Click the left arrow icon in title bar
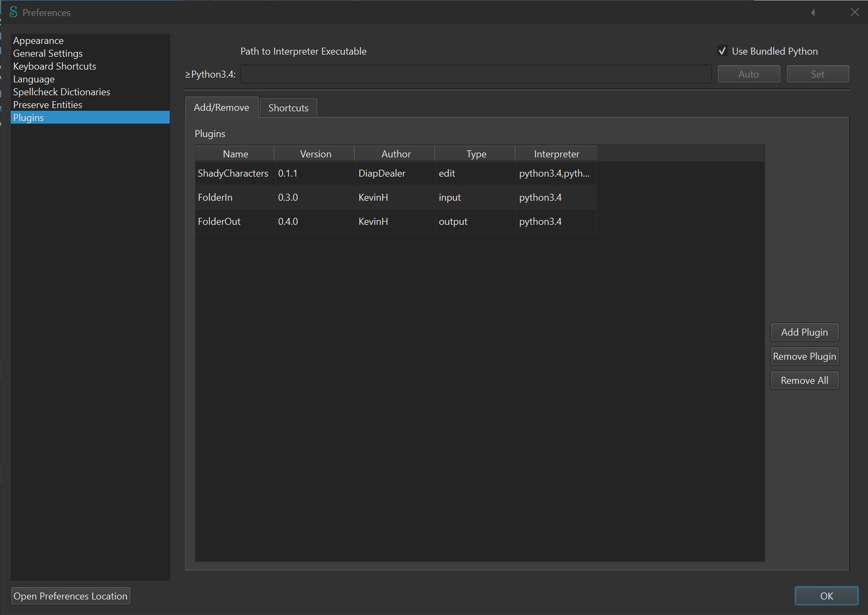The image size is (868, 615). pyautogui.click(x=813, y=13)
